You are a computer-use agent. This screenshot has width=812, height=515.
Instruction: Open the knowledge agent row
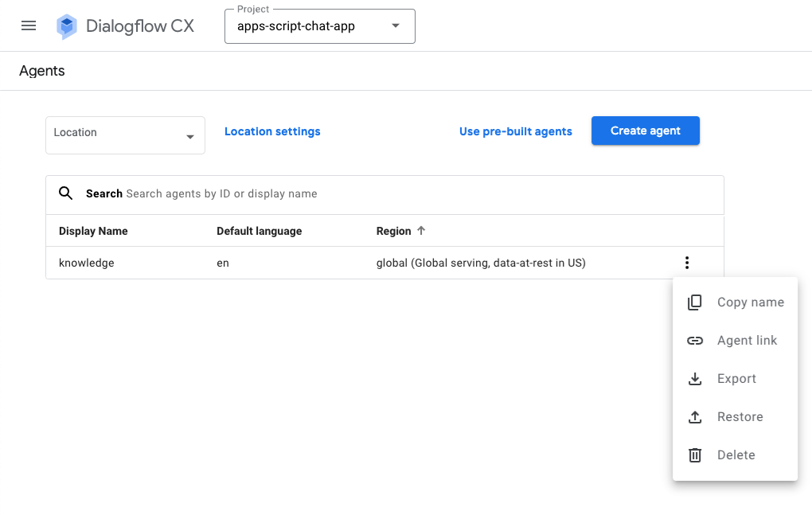coord(87,263)
